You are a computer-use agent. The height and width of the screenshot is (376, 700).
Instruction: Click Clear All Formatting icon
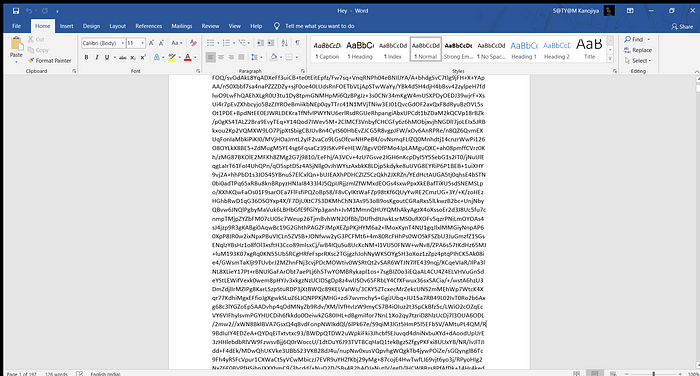pos(193,43)
